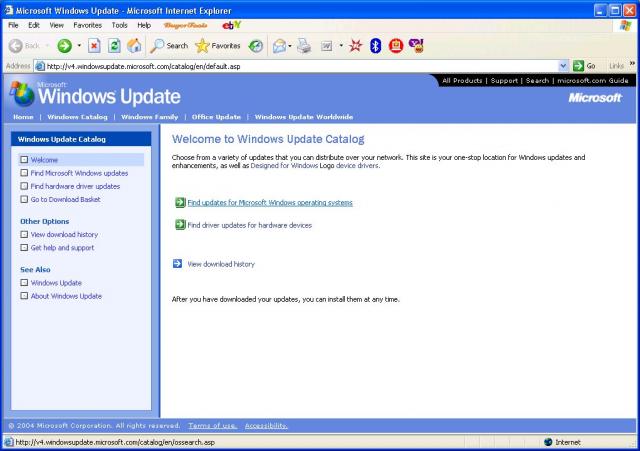Screen dimensions: 640x451
Task: Click the eBay logo in menu bar
Action: click(x=231, y=25)
